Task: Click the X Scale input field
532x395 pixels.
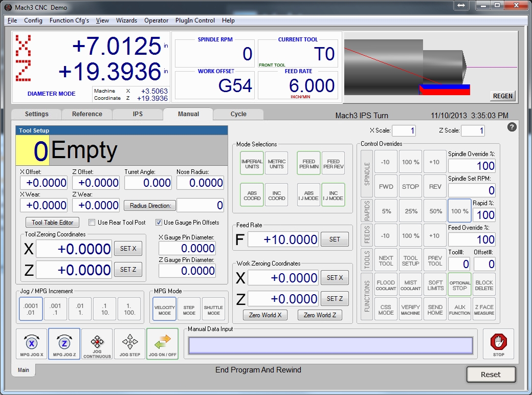Action: tap(404, 130)
